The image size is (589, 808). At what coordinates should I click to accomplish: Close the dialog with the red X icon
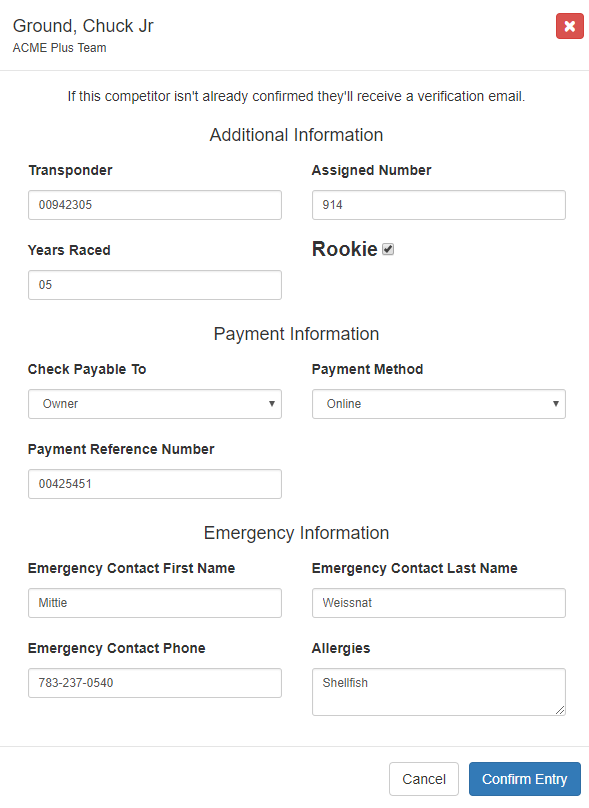[x=569, y=26]
